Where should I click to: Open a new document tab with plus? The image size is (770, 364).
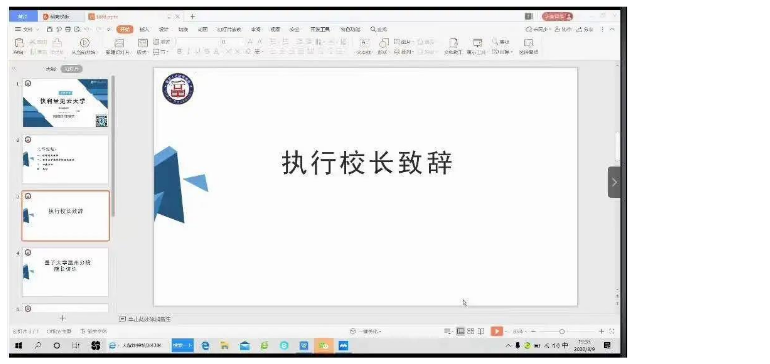tap(192, 17)
